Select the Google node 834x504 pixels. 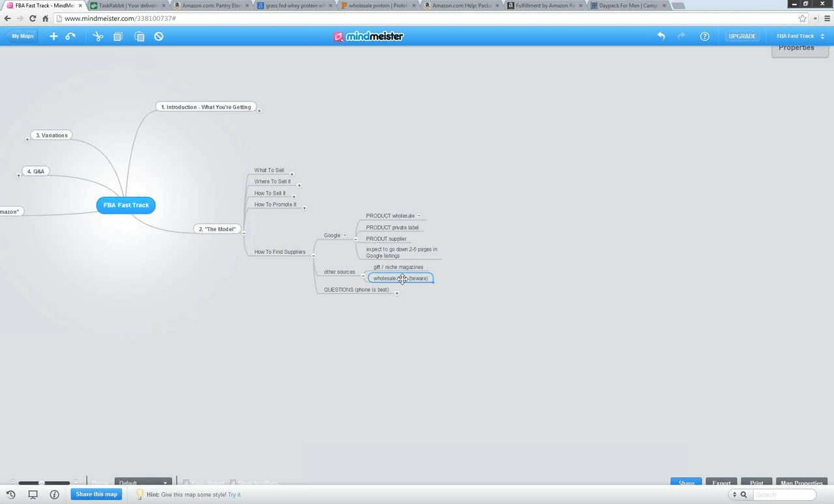(332, 235)
